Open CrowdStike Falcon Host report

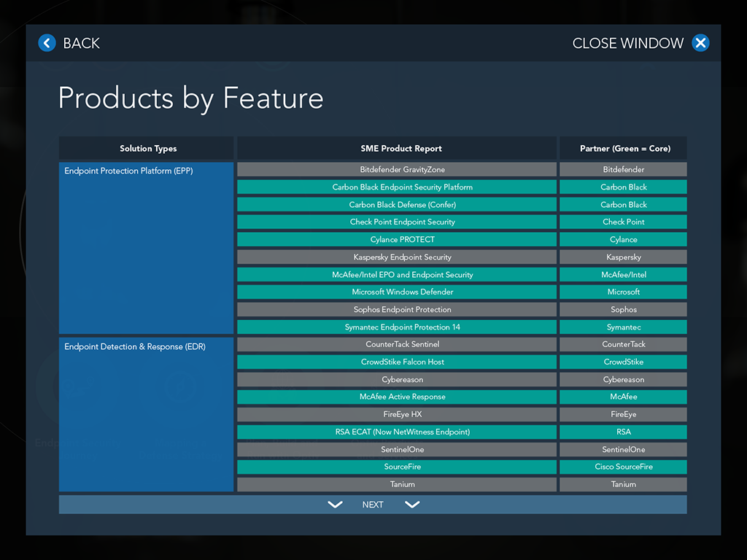point(397,362)
